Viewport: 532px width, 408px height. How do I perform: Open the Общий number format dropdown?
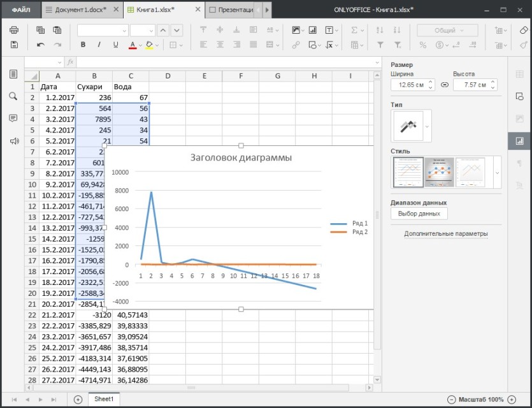coord(447,30)
